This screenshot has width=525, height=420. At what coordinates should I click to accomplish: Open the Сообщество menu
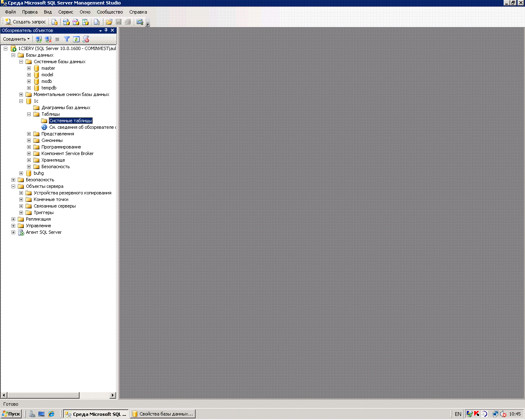[x=110, y=12]
